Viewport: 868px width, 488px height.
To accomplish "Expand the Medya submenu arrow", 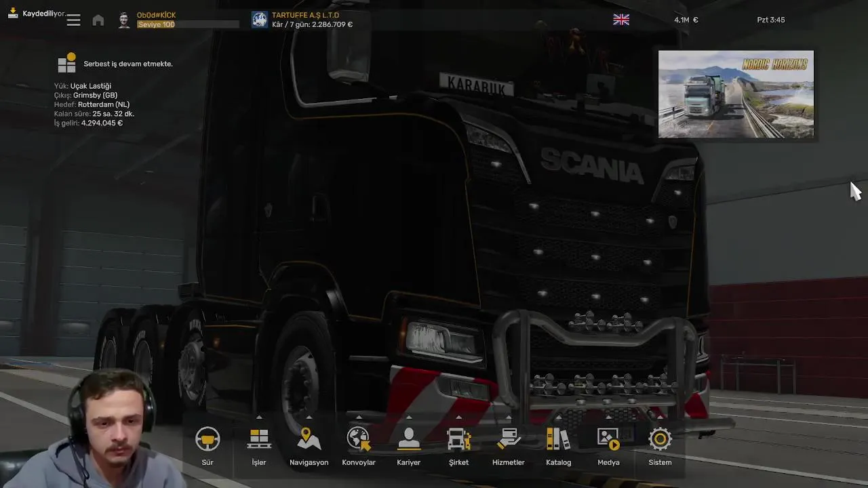I will click(x=608, y=418).
